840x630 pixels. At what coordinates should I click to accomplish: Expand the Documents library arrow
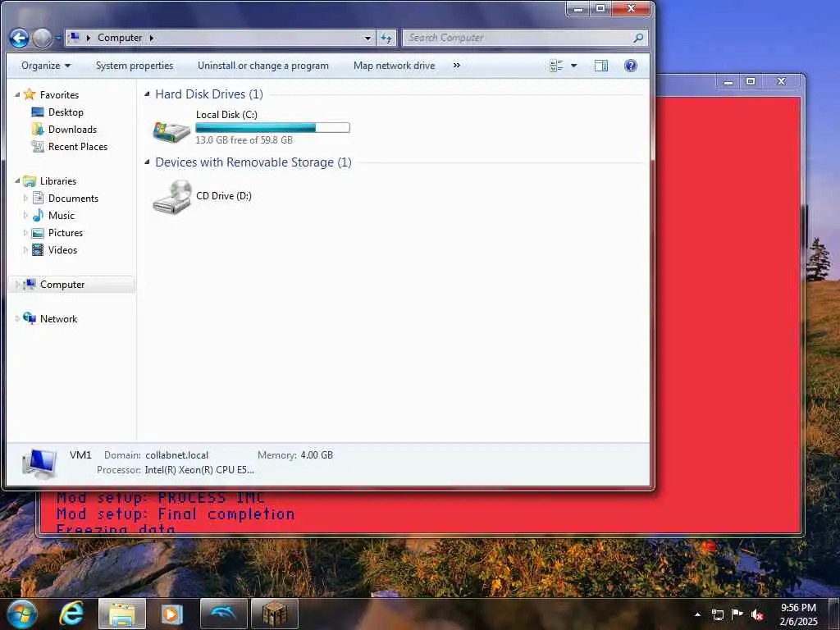(25, 199)
